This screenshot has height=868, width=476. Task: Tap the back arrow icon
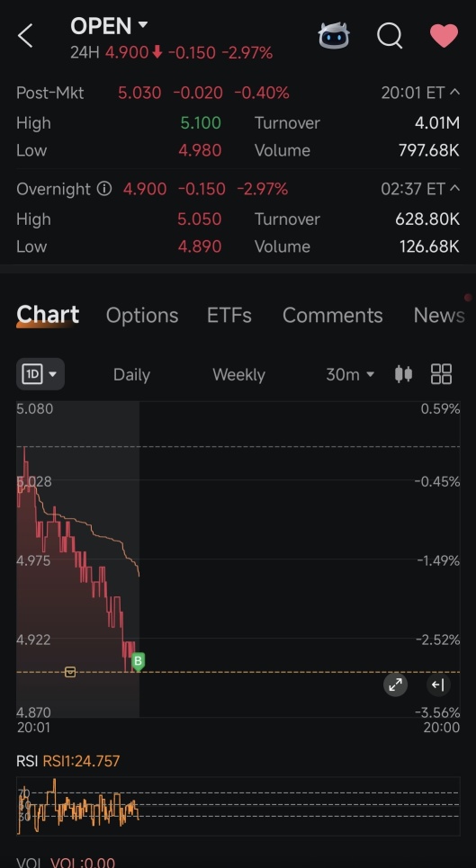pos(25,36)
